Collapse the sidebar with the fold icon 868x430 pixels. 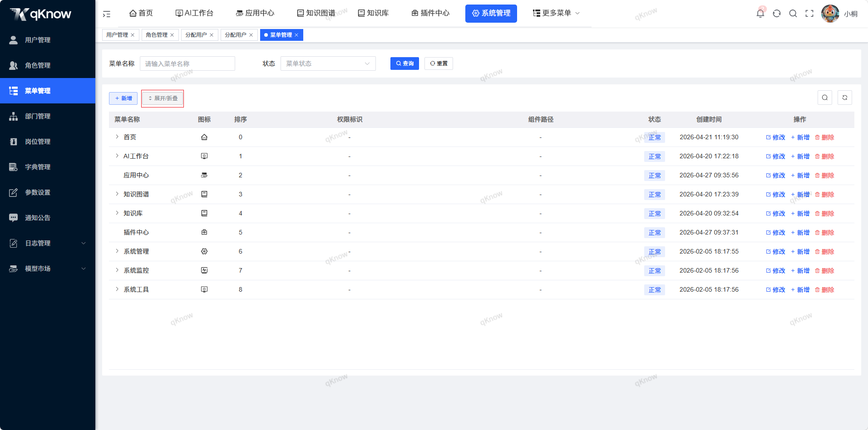107,14
